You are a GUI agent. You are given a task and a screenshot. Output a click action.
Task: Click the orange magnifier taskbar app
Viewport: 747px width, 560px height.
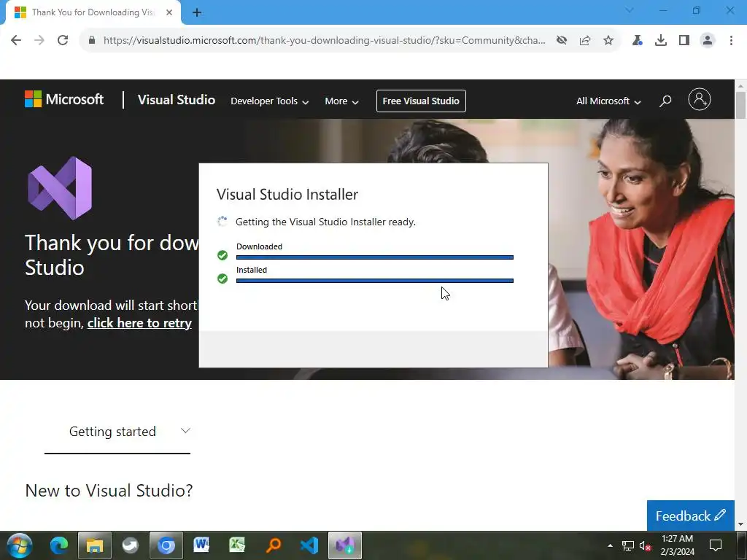274,545
